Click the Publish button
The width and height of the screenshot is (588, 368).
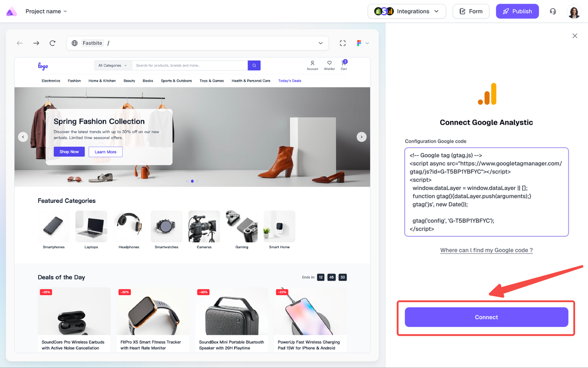click(517, 11)
